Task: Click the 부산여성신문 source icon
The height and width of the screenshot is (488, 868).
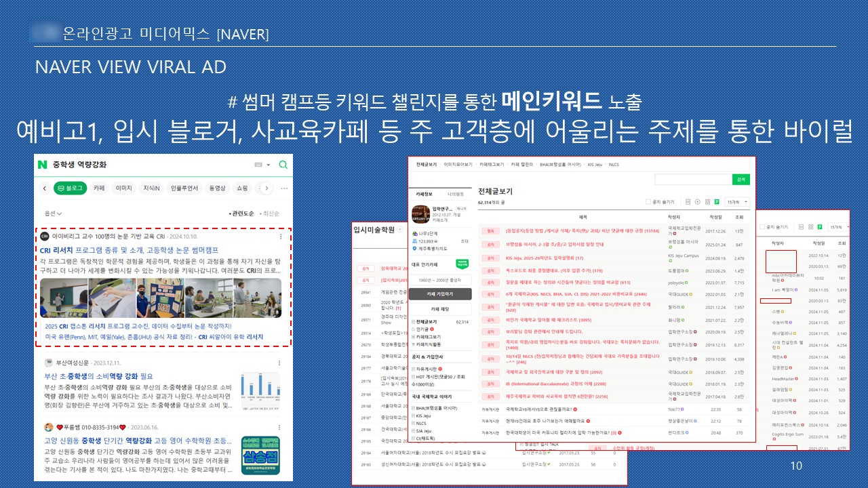Action: 49,363
